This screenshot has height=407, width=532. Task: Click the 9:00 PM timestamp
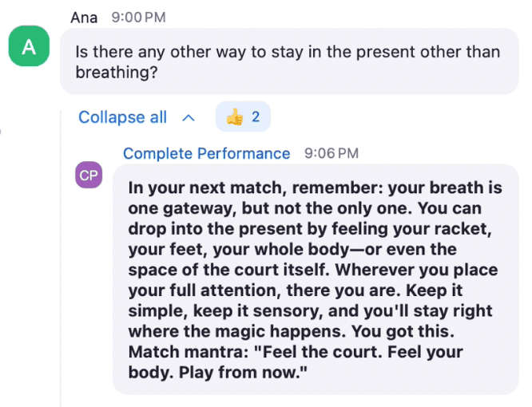click(138, 18)
